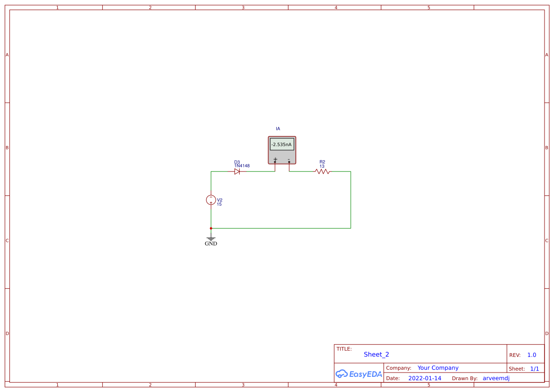Select the D3 designator label
Image resolution: width=554 pixels, height=392 pixels.
237,162
